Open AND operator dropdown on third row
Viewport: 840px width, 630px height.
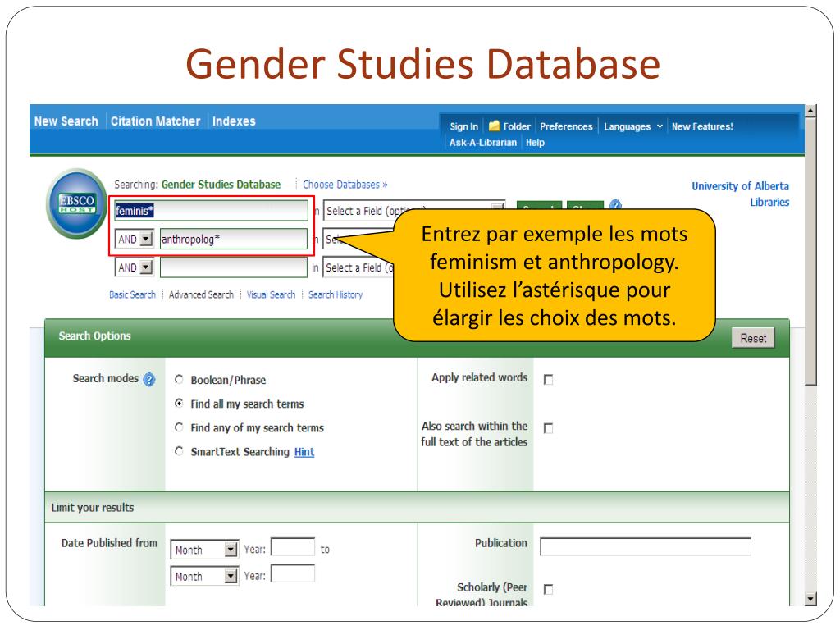(x=135, y=267)
